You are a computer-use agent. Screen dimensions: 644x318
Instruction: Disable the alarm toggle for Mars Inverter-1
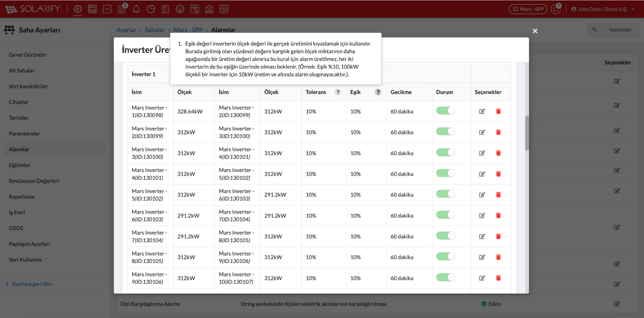coord(446,111)
